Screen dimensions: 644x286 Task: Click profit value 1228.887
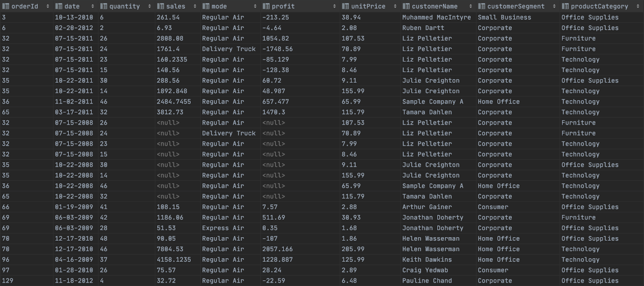tap(278, 259)
